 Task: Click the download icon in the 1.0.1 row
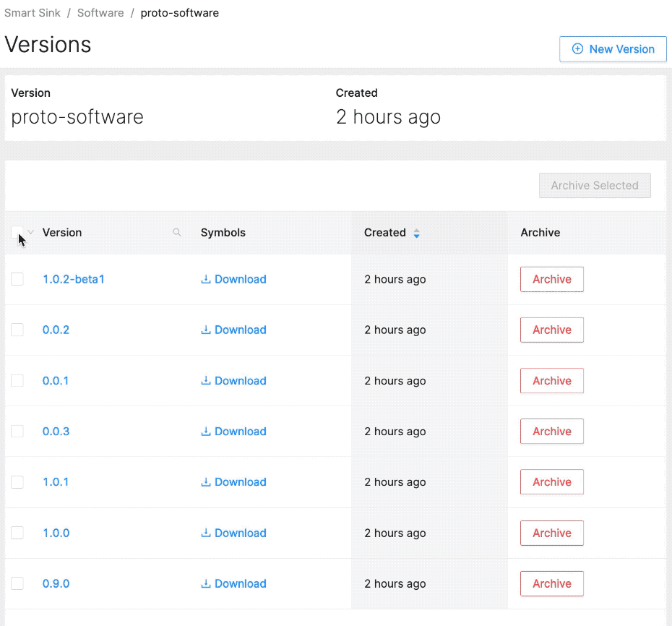[x=206, y=482]
